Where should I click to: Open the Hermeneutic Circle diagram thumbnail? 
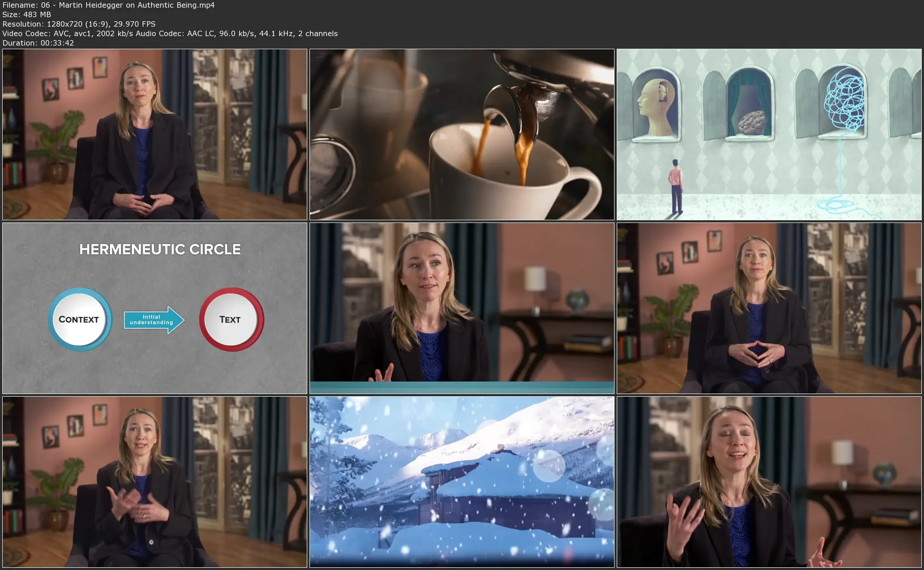coord(155,308)
